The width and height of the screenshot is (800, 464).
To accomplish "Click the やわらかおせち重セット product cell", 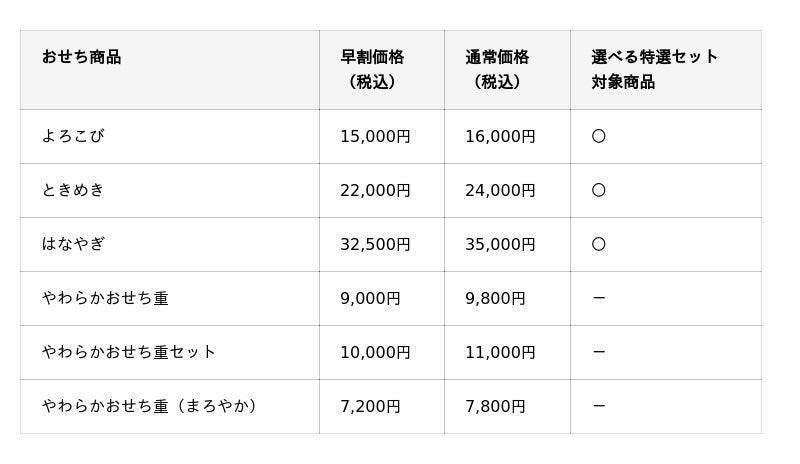I will 129,352.
